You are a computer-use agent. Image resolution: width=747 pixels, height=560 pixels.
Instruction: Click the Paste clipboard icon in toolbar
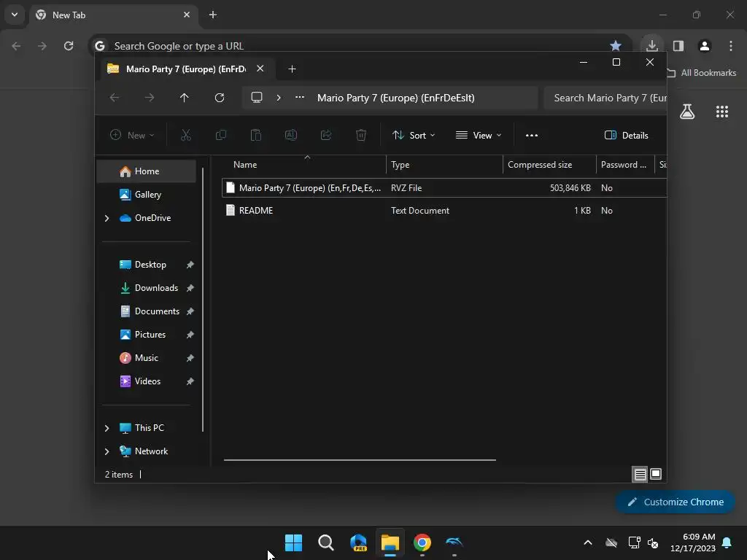pos(256,135)
